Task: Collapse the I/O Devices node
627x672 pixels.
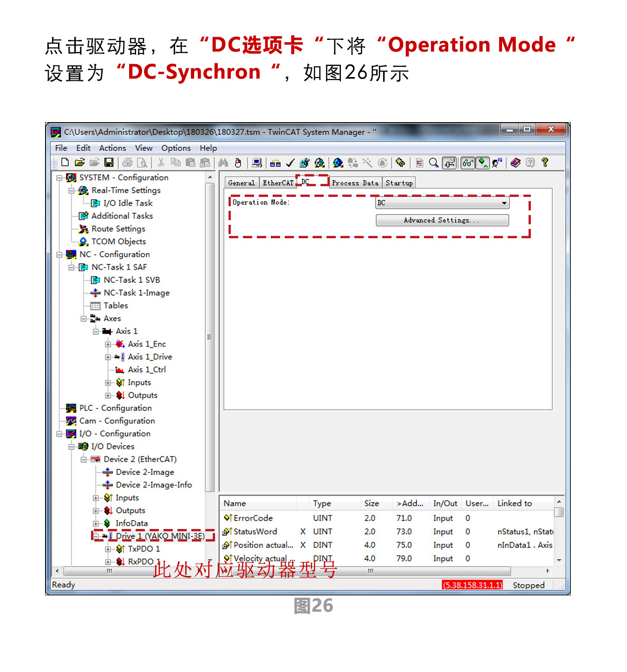Action: click(x=71, y=447)
